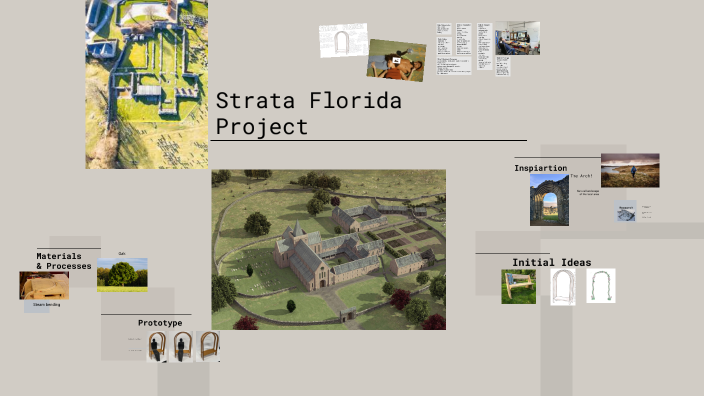The height and width of the screenshot is (396, 704).
Task: Select the "Materials & Processes" heading
Action: pos(64,261)
